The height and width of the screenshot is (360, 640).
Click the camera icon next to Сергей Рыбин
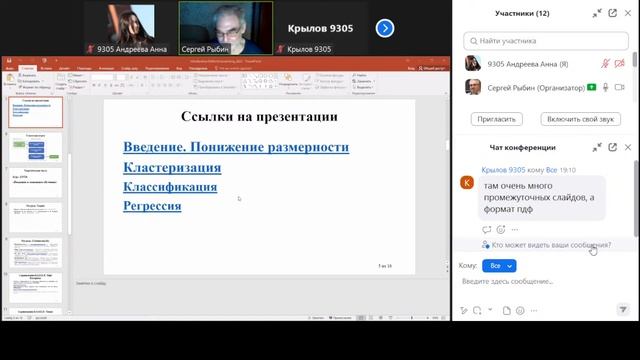click(x=620, y=87)
